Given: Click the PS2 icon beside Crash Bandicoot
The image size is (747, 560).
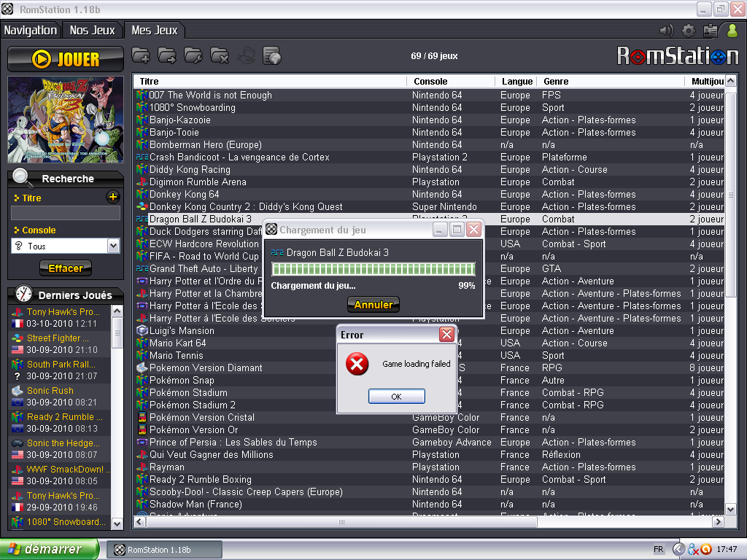Looking at the screenshot, I should (142, 157).
